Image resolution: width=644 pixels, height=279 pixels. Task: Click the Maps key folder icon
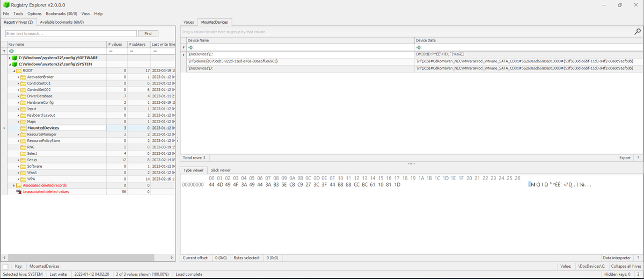24,121
